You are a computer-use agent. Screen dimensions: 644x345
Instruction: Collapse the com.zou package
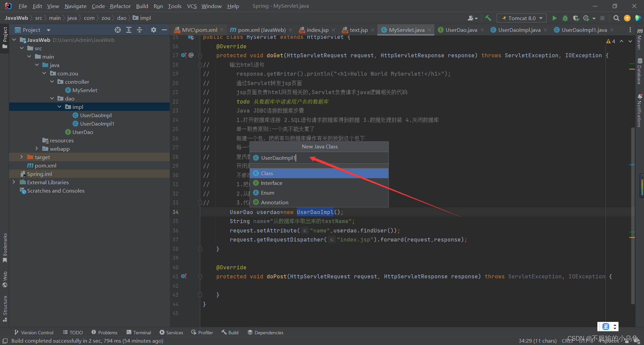(44, 73)
